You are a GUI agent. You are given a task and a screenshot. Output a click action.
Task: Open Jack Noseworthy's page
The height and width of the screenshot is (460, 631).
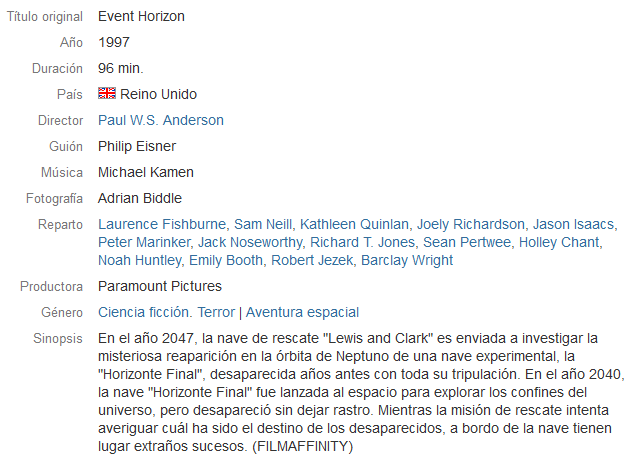(250, 242)
